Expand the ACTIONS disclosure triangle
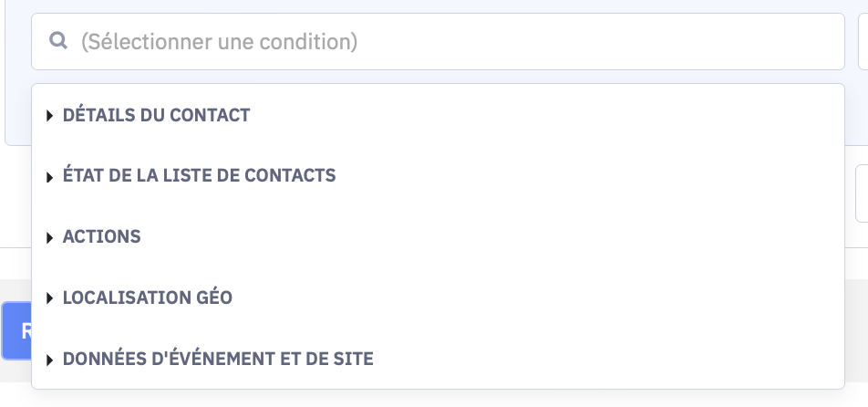 click(x=50, y=237)
